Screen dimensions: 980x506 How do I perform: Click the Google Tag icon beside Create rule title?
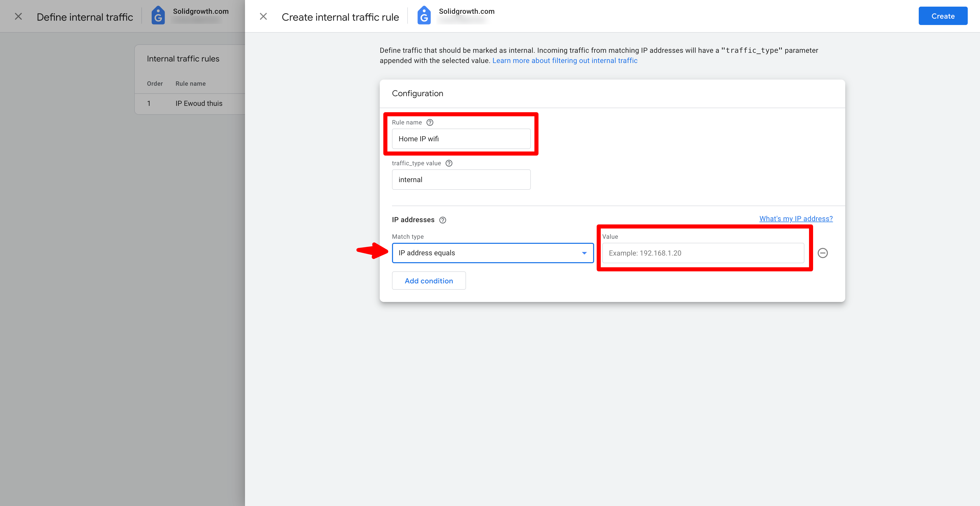pyautogui.click(x=424, y=16)
